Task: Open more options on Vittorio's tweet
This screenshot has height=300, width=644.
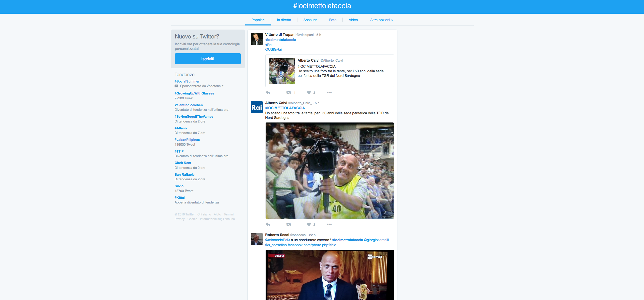Action: click(329, 92)
